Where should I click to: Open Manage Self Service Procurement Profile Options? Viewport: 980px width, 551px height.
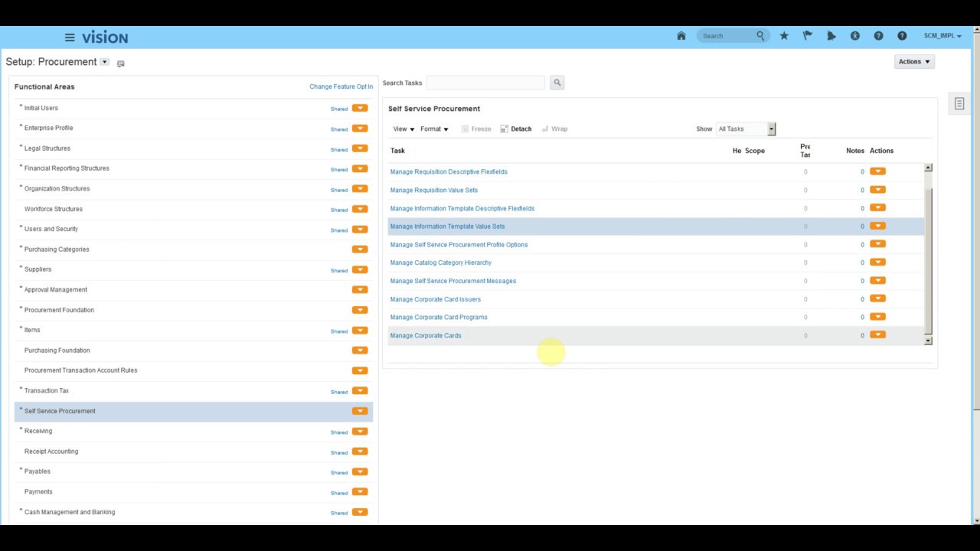(x=459, y=245)
